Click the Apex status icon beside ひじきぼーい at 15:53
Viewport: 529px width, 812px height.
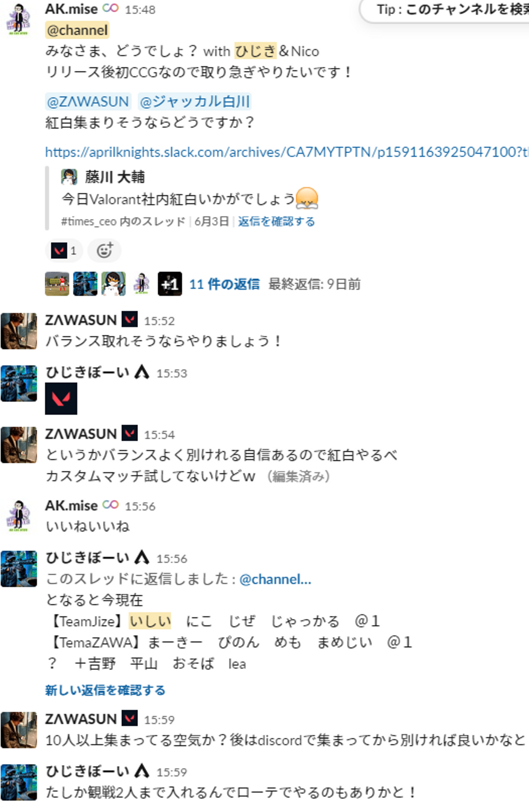(x=142, y=372)
